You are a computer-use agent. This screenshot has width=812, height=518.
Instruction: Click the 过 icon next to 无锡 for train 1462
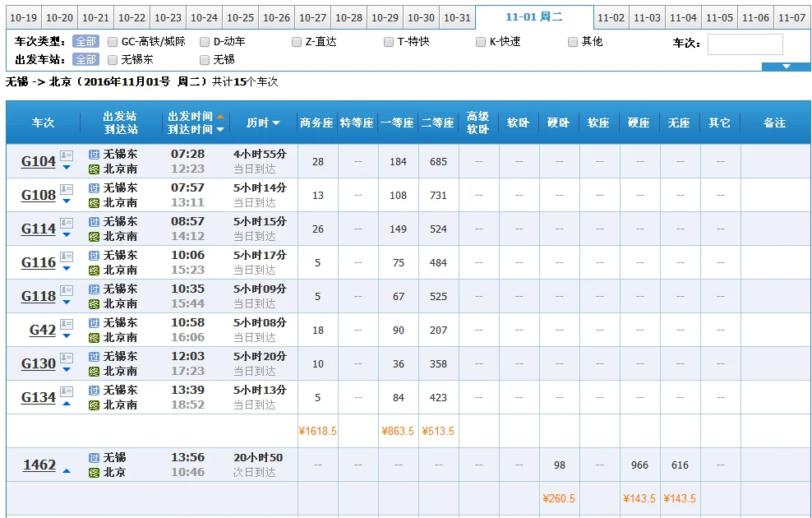[93, 459]
